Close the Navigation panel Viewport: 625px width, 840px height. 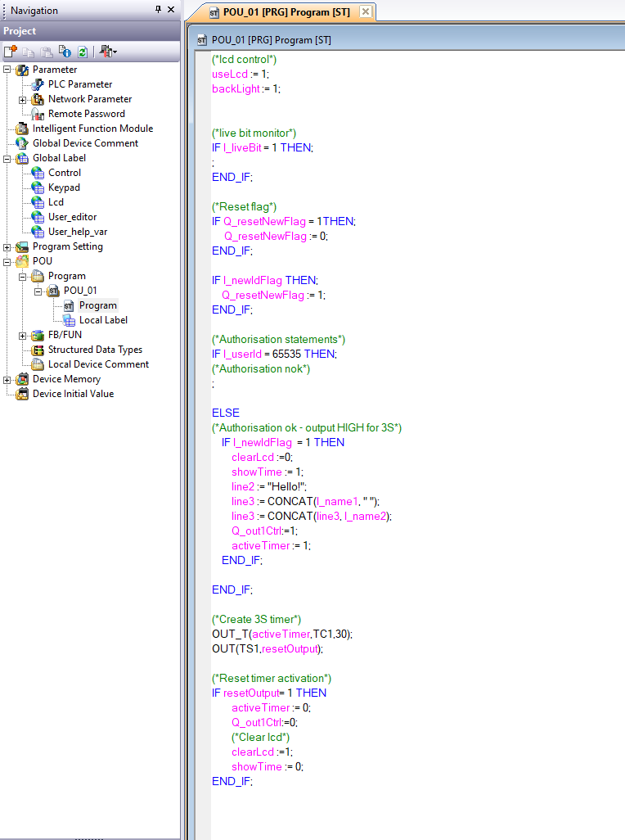click(171, 9)
